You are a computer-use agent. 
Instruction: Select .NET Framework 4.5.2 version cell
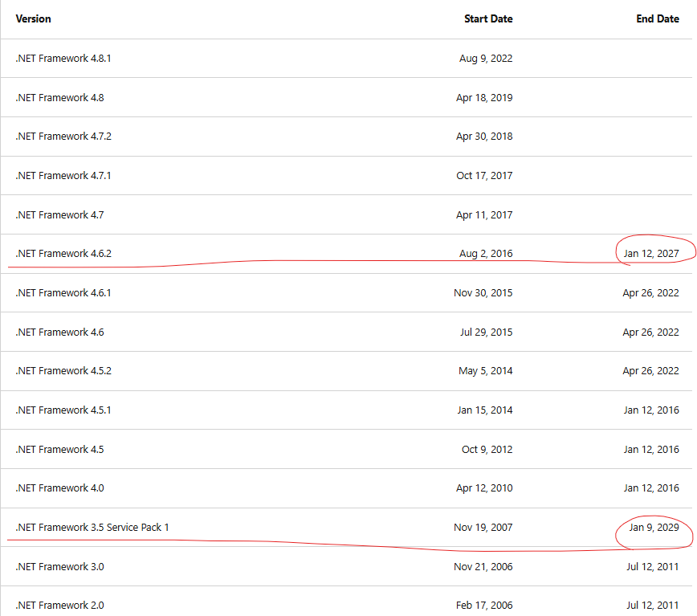coord(63,371)
